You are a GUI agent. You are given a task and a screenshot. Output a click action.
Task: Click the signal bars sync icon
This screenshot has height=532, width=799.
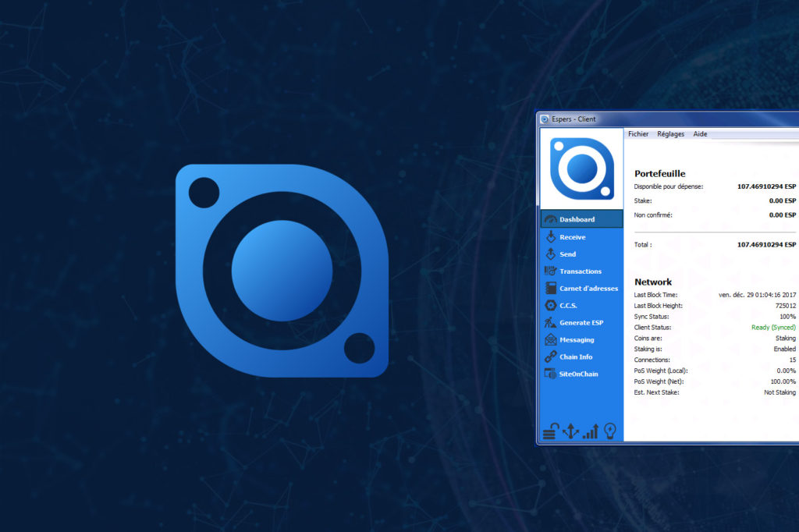591,431
